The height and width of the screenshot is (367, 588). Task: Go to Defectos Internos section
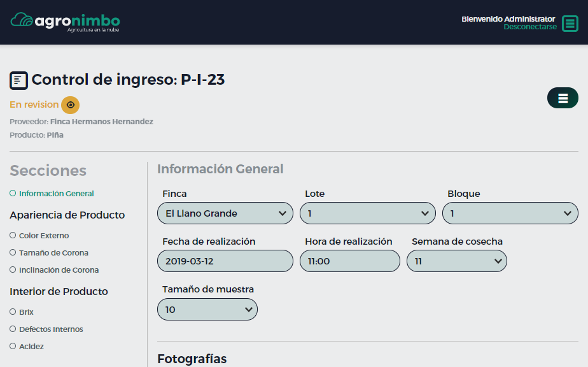click(51, 329)
